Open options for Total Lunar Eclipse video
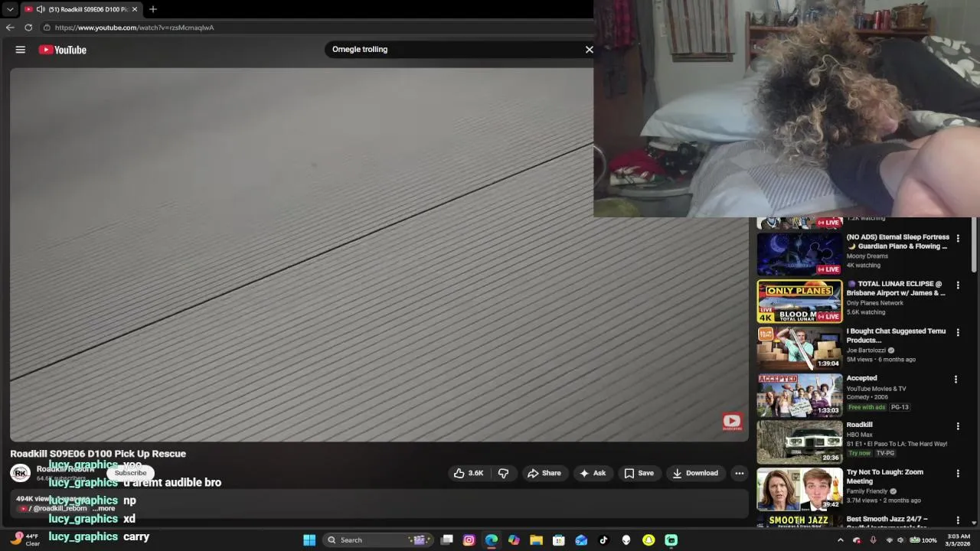This screenshot has height=551, width=980. pos(957,285)
